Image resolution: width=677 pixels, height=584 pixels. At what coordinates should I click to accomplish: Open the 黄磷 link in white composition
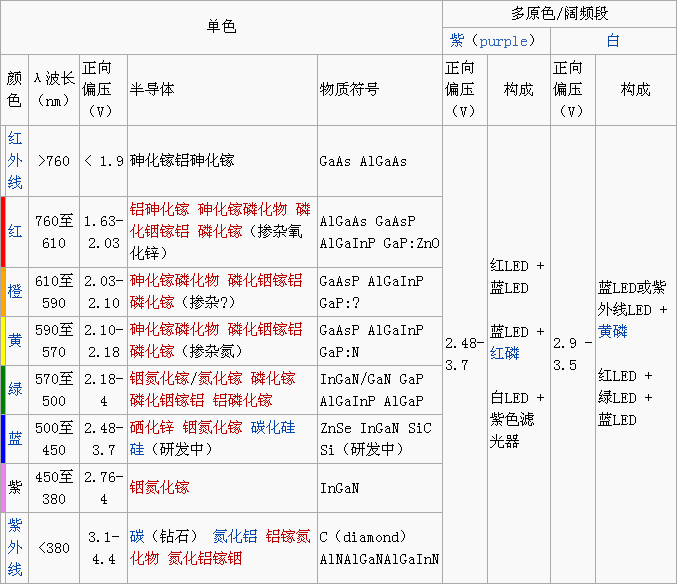point(613,331)
